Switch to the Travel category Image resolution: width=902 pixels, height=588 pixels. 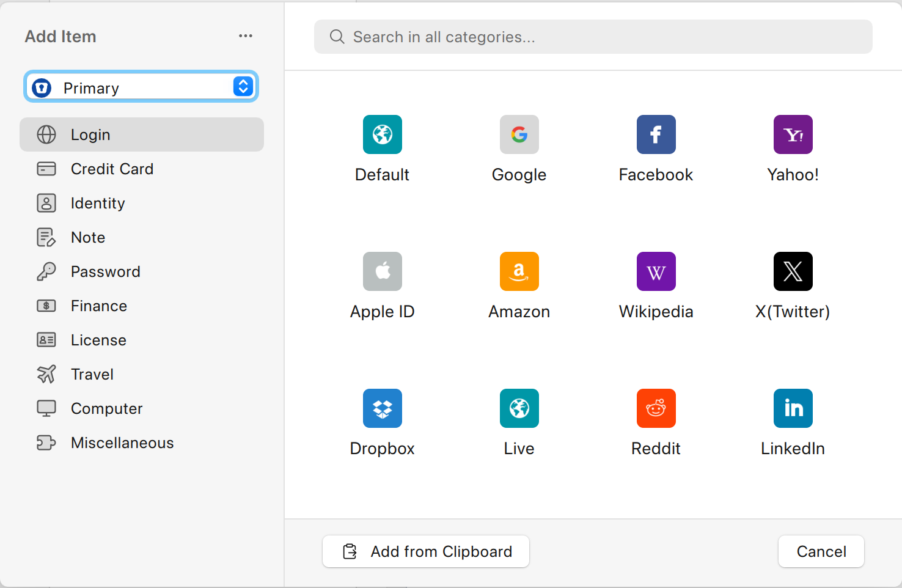(142, 374)
